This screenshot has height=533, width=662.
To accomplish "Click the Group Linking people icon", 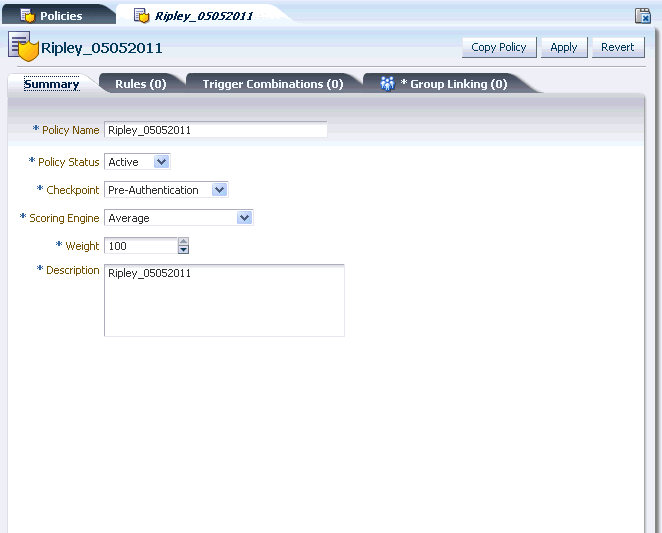I will pos(387,84).
